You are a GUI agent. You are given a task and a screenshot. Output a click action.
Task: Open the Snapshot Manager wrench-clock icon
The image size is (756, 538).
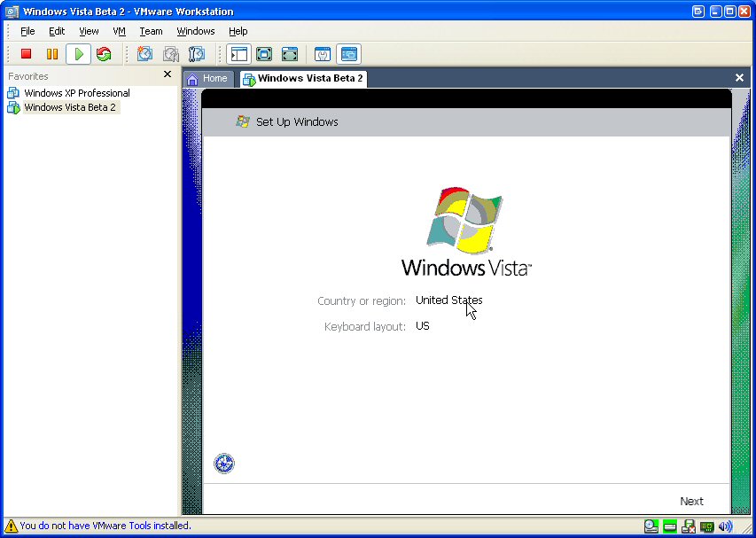coord(196,54)
